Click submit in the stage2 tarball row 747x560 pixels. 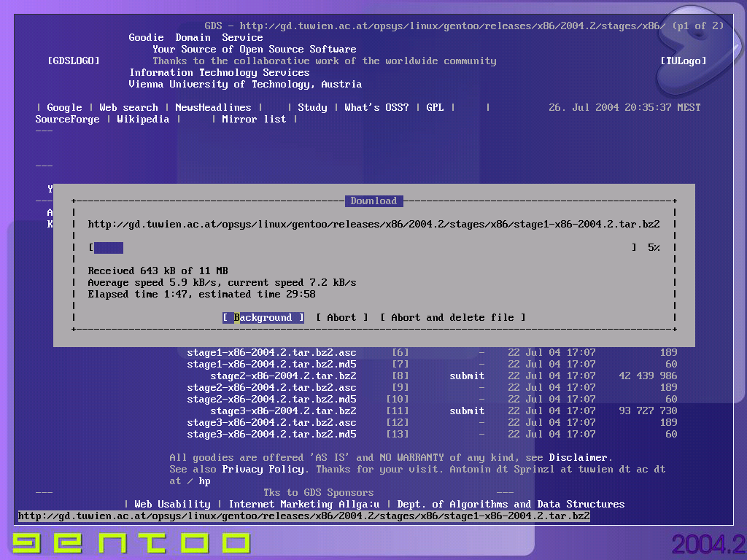(x=467, y=376)
